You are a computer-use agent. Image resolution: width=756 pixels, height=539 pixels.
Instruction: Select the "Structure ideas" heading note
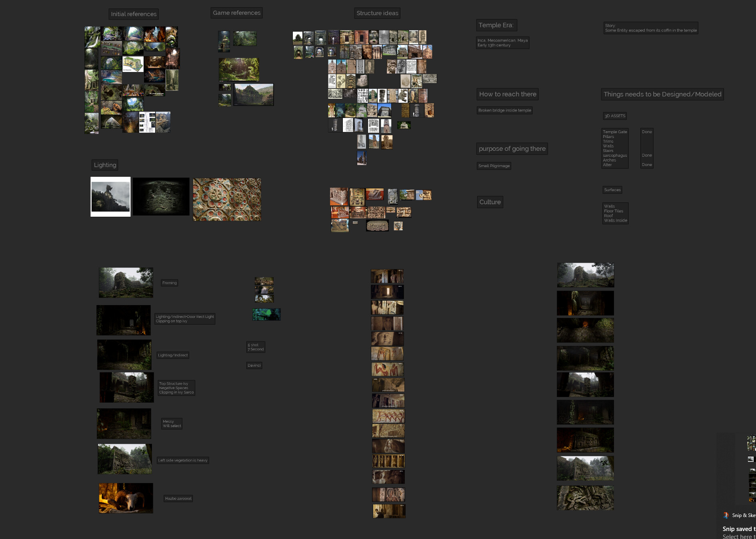[377, 13]
